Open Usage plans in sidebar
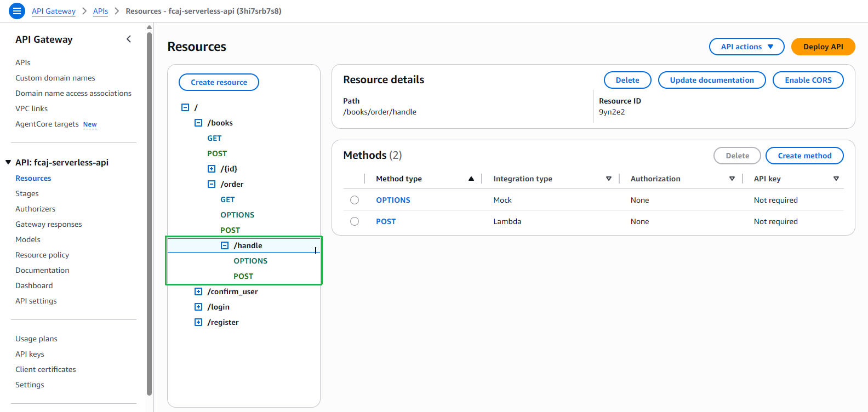The image size is (868, 412). pos(36,339)
